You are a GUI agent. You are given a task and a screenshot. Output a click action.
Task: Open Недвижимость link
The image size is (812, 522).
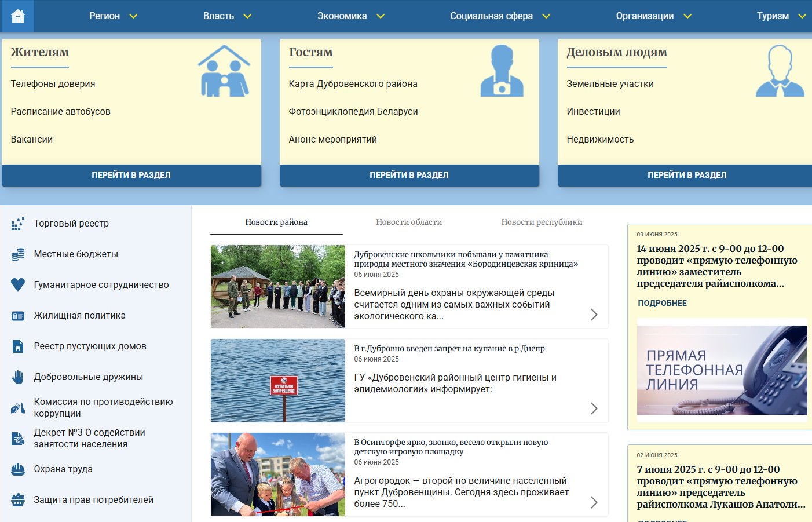[x=600, y=140]
